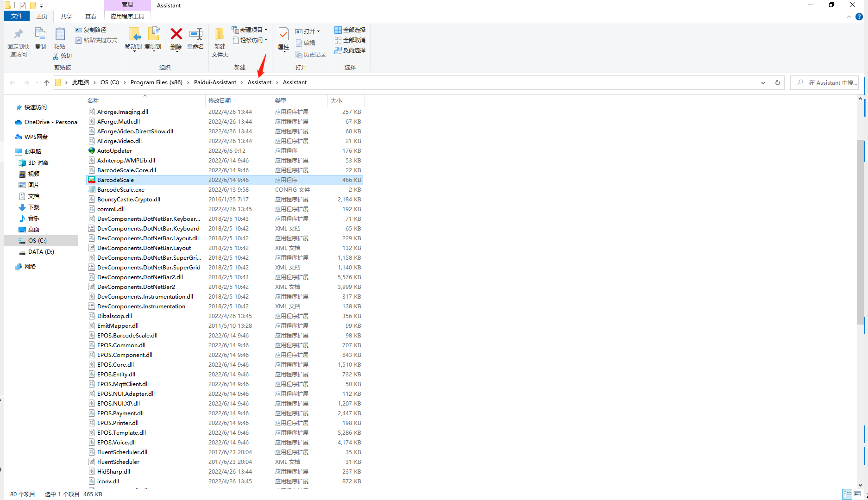Click the blue help question mark icon

pos(859,17)
